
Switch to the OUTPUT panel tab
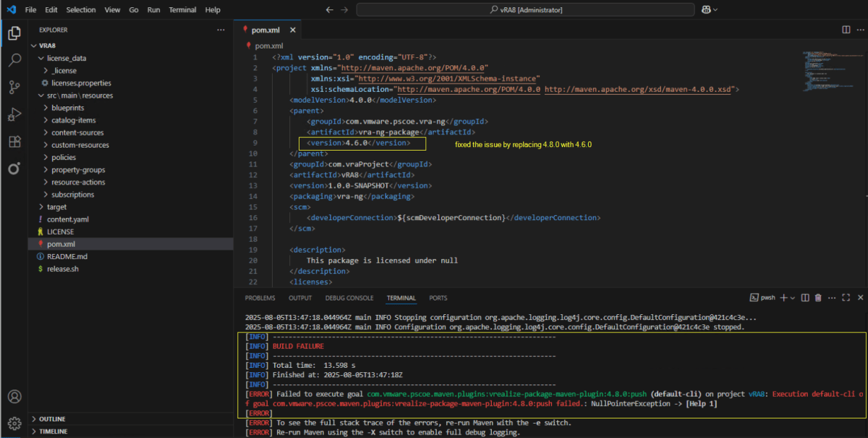pos(300,298)
